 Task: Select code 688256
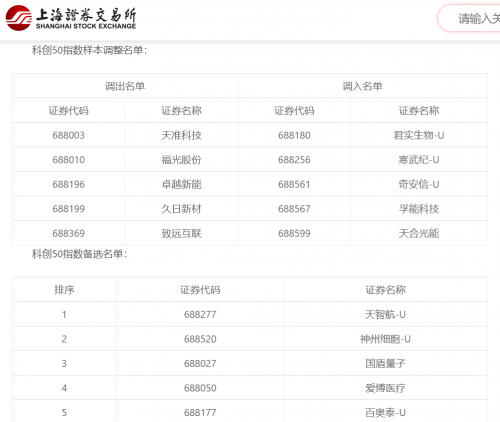pyautogui.click(x=294, y=160)
